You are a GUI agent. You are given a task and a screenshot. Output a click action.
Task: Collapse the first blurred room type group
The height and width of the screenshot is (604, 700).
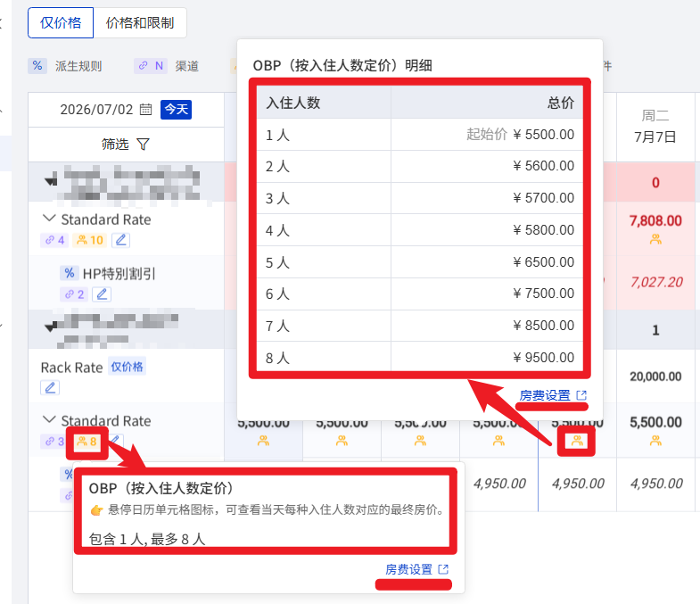[51, 180]
